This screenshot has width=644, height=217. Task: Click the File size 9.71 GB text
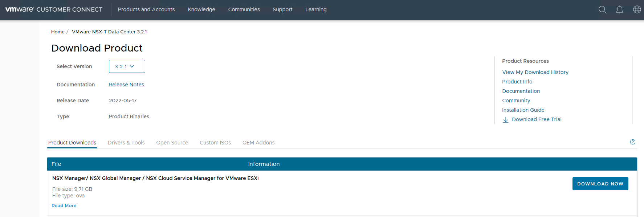(72, 189)
